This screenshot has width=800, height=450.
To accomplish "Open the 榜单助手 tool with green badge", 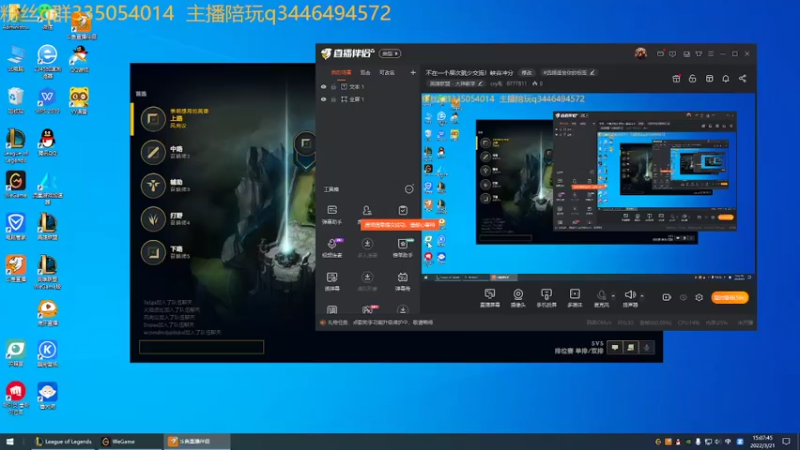I will point(403,247).
